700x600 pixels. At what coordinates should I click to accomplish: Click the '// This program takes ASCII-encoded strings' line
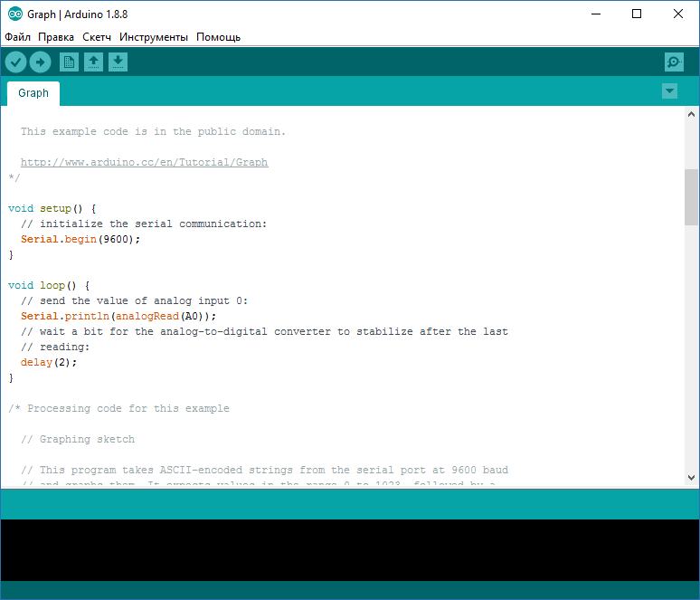coord(264,470)
